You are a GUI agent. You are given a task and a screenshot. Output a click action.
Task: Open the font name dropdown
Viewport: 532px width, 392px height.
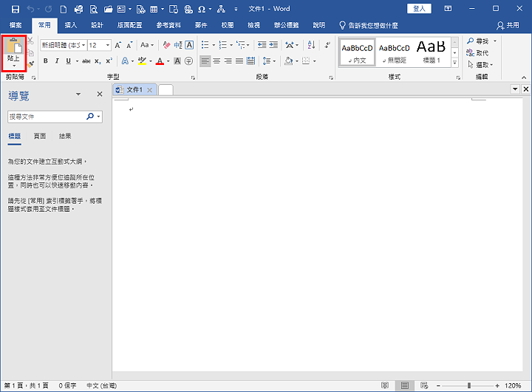tap(83, 45)
